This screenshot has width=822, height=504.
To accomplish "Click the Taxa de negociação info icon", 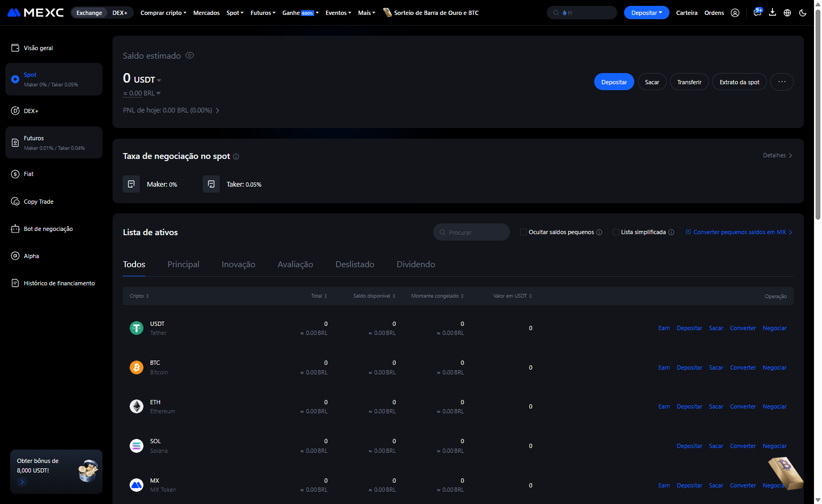I will pos(236,157).
